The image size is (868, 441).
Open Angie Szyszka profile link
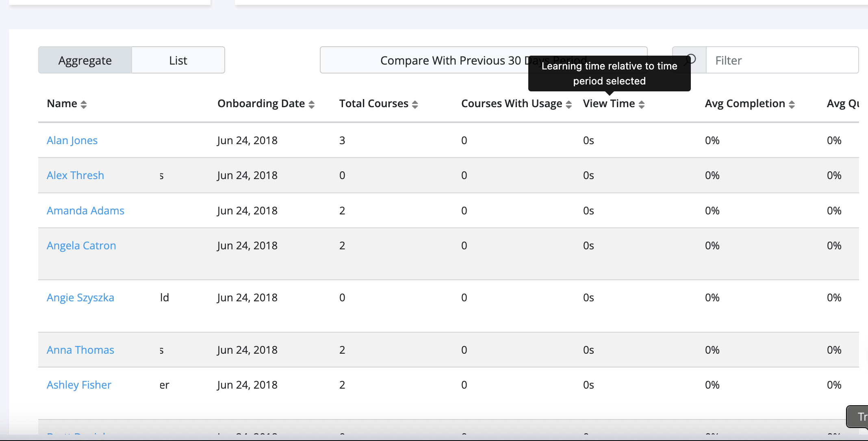pyautogui.click(x=80, y=297)
